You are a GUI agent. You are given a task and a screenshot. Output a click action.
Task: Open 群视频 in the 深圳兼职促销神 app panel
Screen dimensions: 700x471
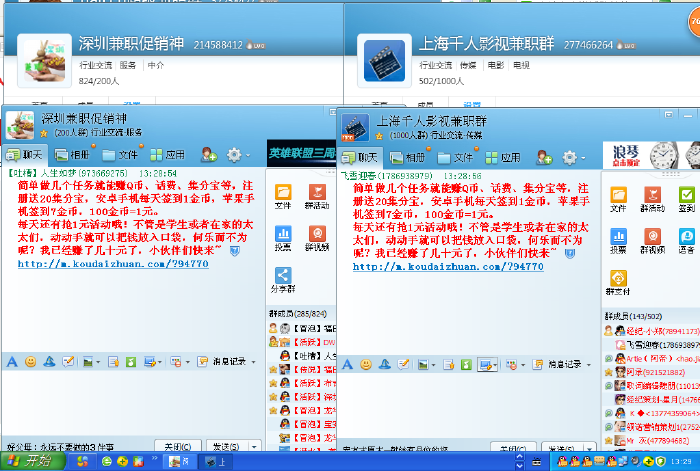[x=317, y=238]
